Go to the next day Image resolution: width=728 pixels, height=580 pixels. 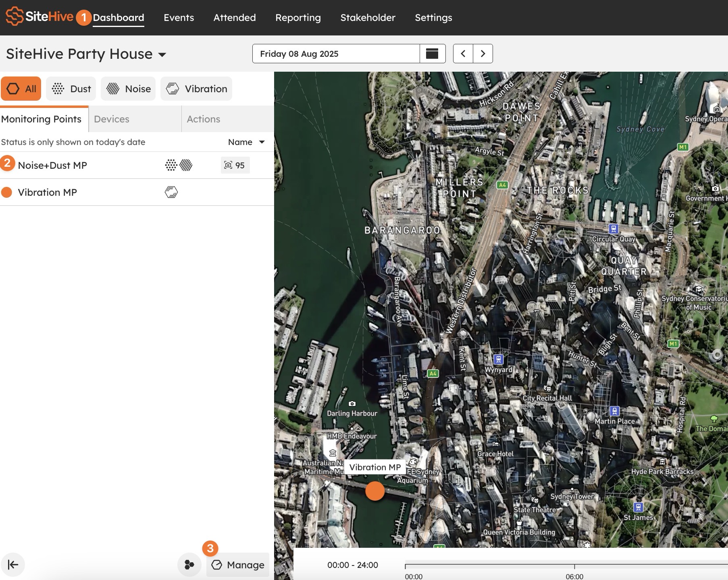[483, 54]
